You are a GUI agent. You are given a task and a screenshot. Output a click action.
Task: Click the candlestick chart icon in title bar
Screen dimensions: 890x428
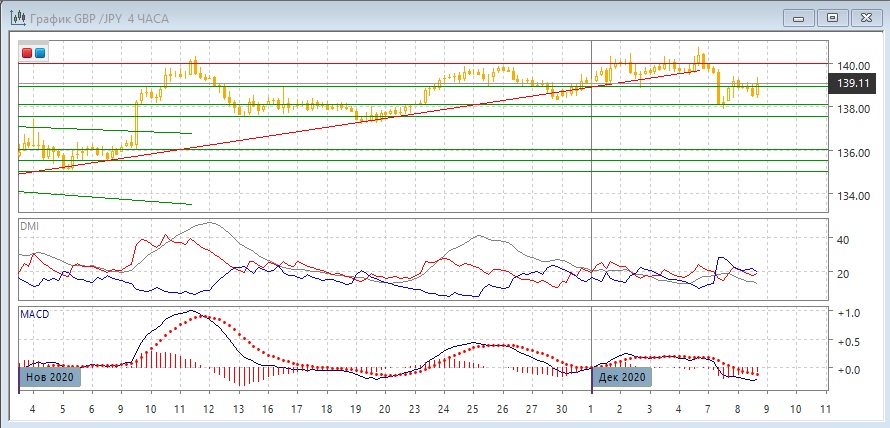13,17
